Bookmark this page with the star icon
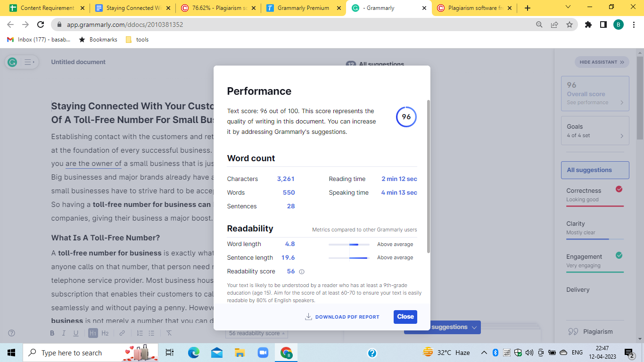 (570, 25)
